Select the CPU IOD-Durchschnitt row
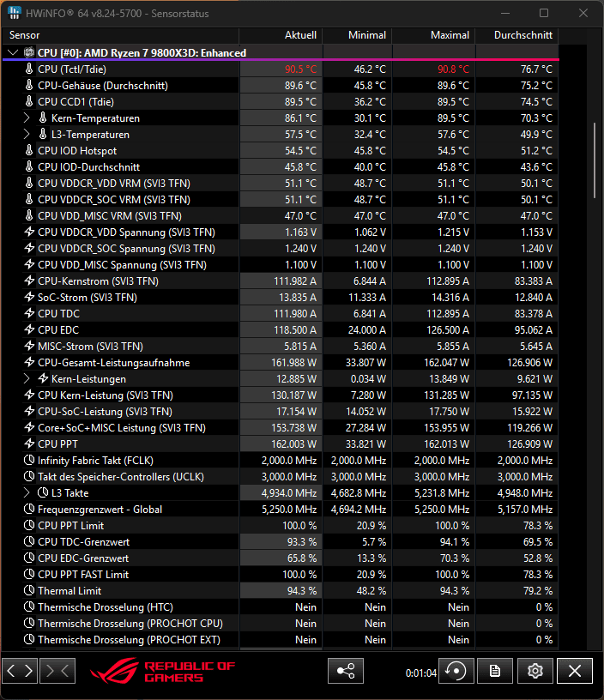Viewport: 604px width, 700px height. [281, 167]
